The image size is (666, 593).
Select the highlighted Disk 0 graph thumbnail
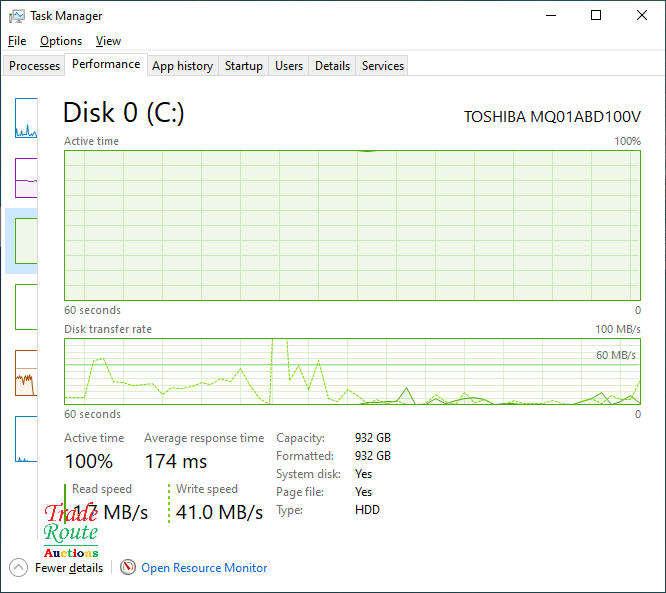[x=26, y=241]
